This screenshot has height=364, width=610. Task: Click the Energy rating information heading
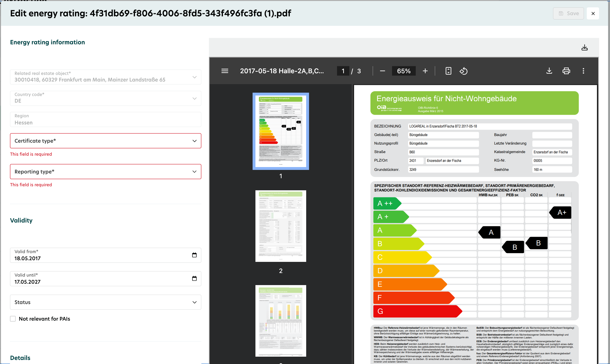(x=47, y=42)
